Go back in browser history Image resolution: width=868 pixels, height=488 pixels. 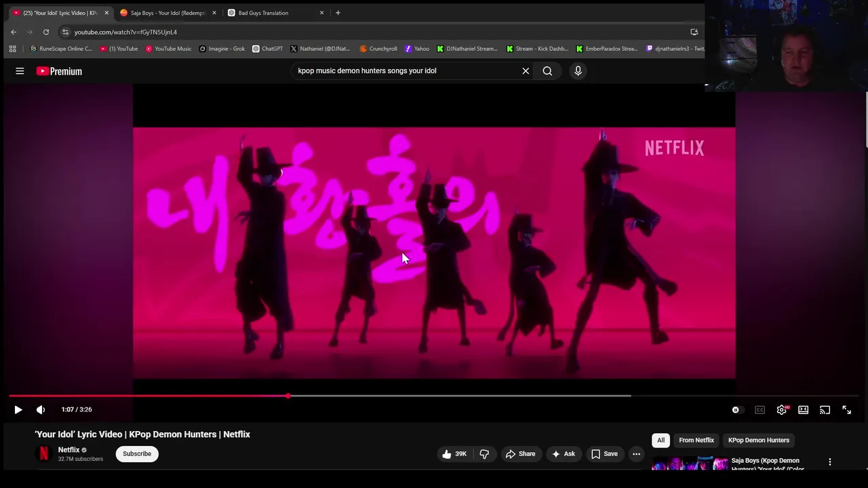[14, 32]
